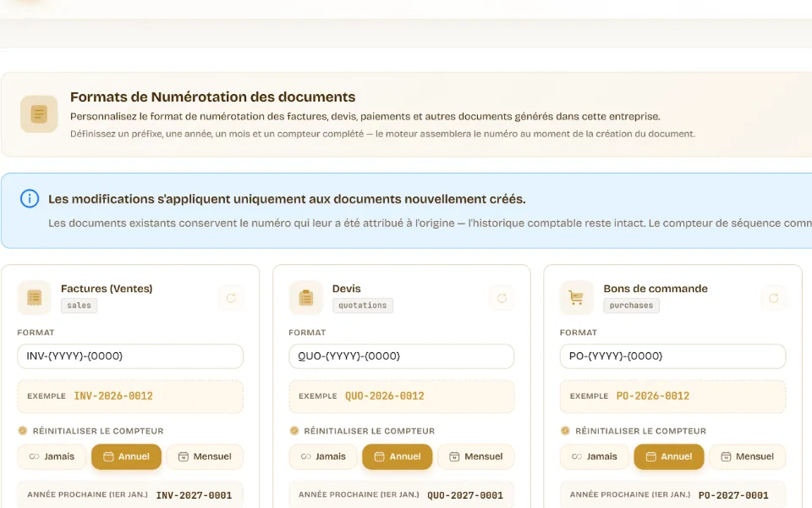Select Jamais reset for Bons de commande
Viewport: 812px width, 508px height.
tap(595, 456)
